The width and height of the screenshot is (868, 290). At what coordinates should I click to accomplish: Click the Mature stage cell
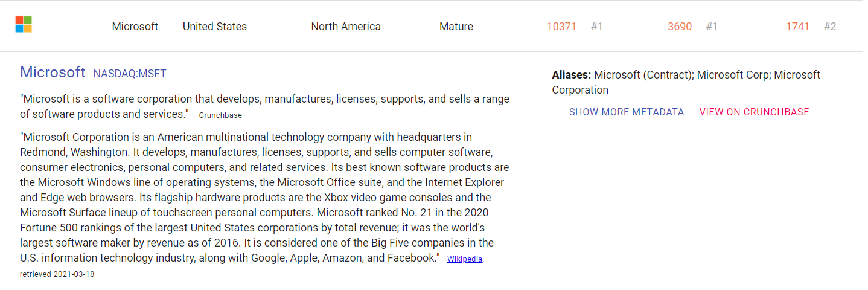(456, 27)
